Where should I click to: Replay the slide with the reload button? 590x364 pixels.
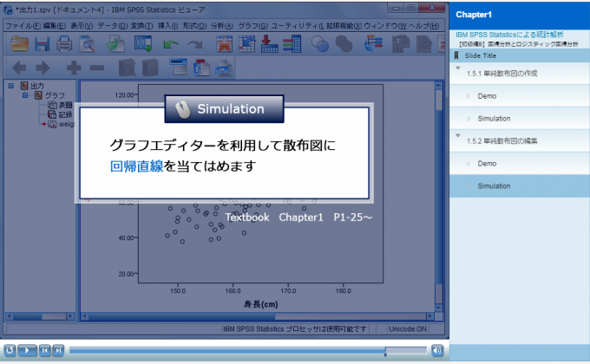(x=10, y=350)
